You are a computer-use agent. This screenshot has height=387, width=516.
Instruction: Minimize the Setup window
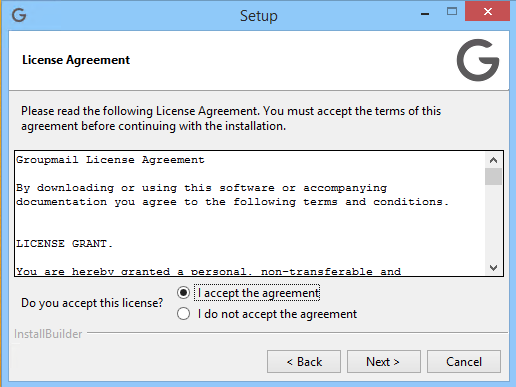(x=425, y=14)
